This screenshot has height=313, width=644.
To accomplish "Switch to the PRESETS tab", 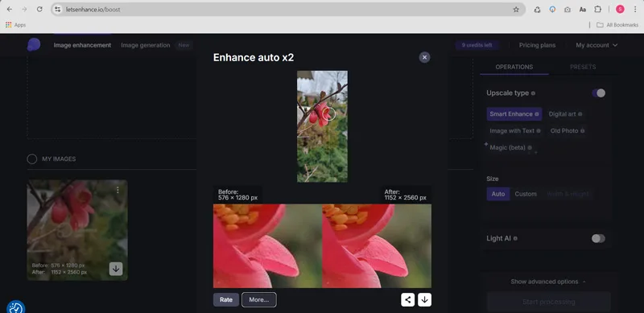I will [583, 67].
